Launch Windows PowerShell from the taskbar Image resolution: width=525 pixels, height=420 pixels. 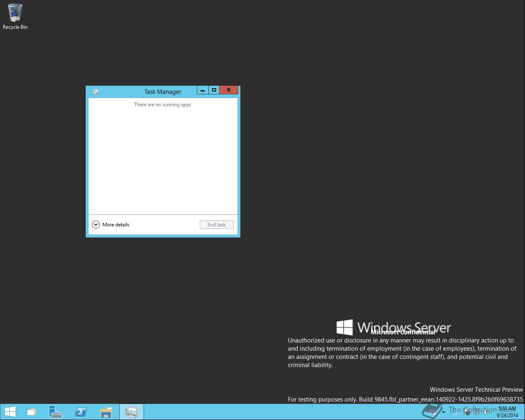[x=81, y=412]
